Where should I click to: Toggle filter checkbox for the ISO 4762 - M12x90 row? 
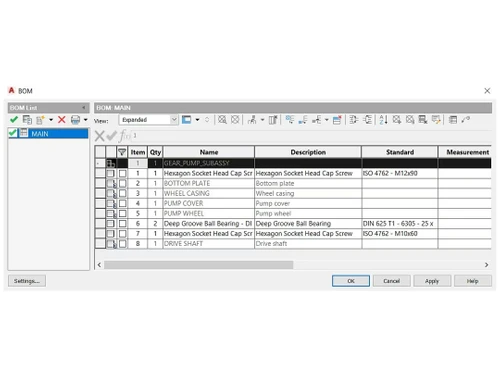[x=122, y=173]
